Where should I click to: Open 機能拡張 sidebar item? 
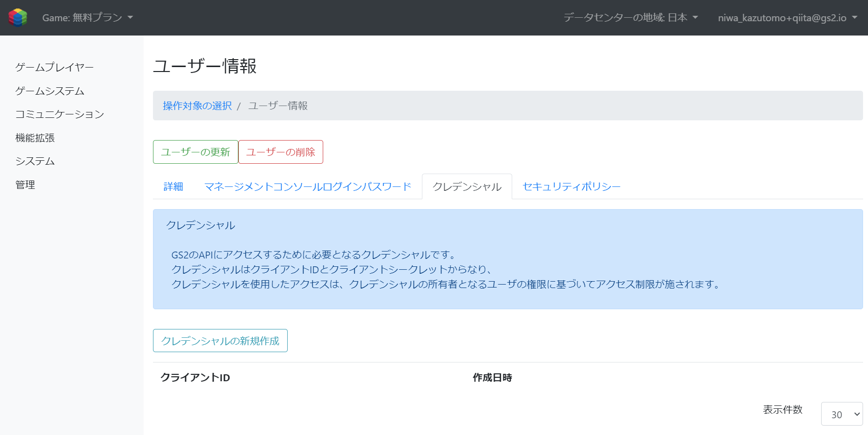coord(35,138)
